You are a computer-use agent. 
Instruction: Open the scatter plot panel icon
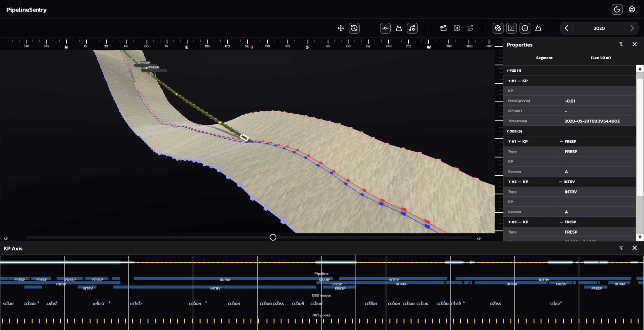511,28
